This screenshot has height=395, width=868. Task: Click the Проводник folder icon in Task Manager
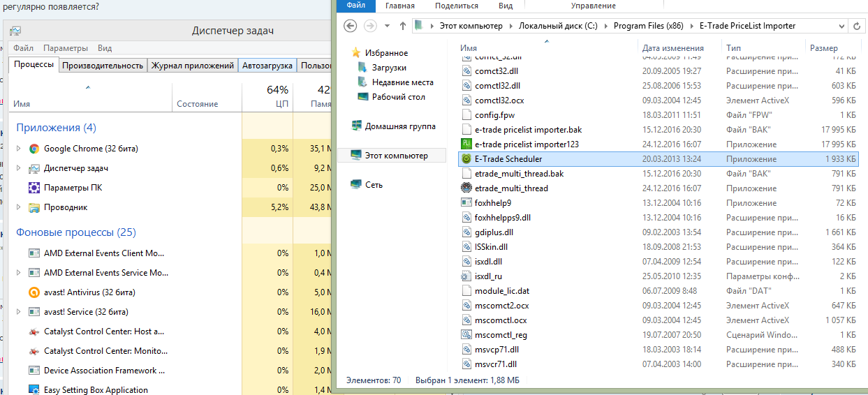(34, 207)
